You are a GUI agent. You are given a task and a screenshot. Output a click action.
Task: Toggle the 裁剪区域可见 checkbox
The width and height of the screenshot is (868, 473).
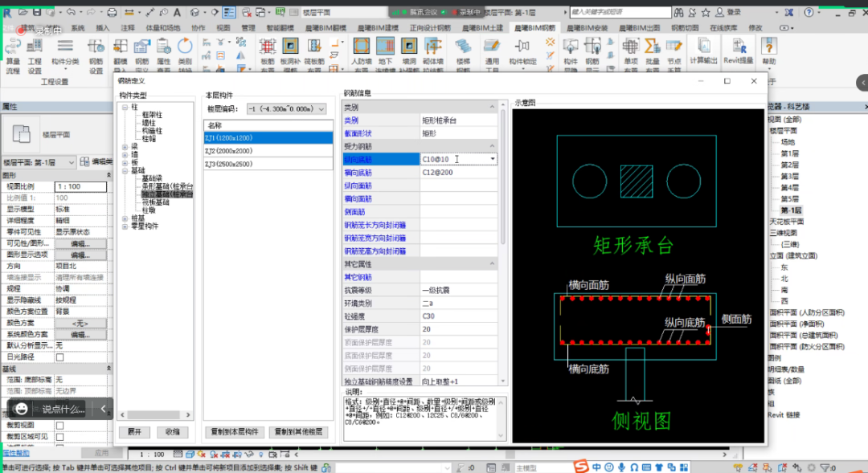pos(59,437)
